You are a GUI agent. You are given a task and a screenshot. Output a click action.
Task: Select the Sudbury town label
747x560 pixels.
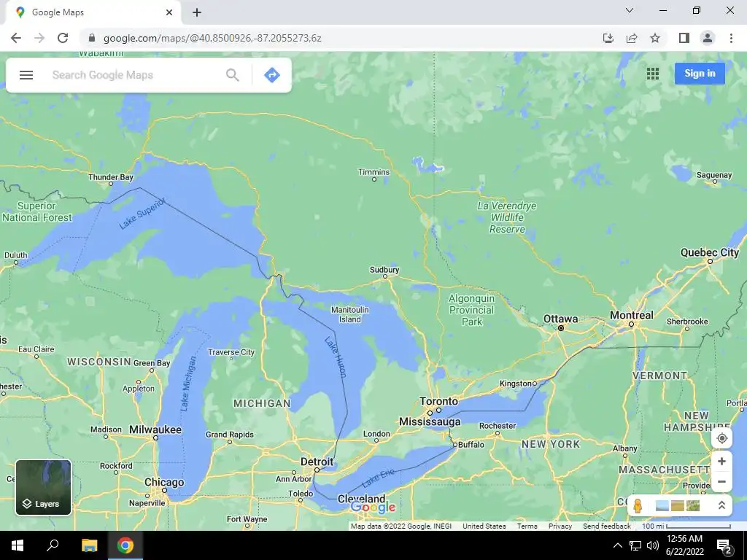[384, 270]
